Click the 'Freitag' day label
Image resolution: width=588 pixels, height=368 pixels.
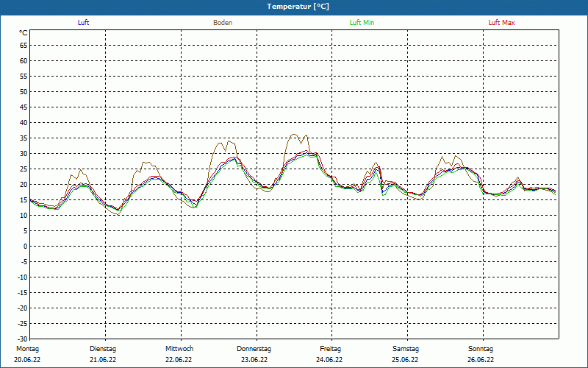pos(330,349)
